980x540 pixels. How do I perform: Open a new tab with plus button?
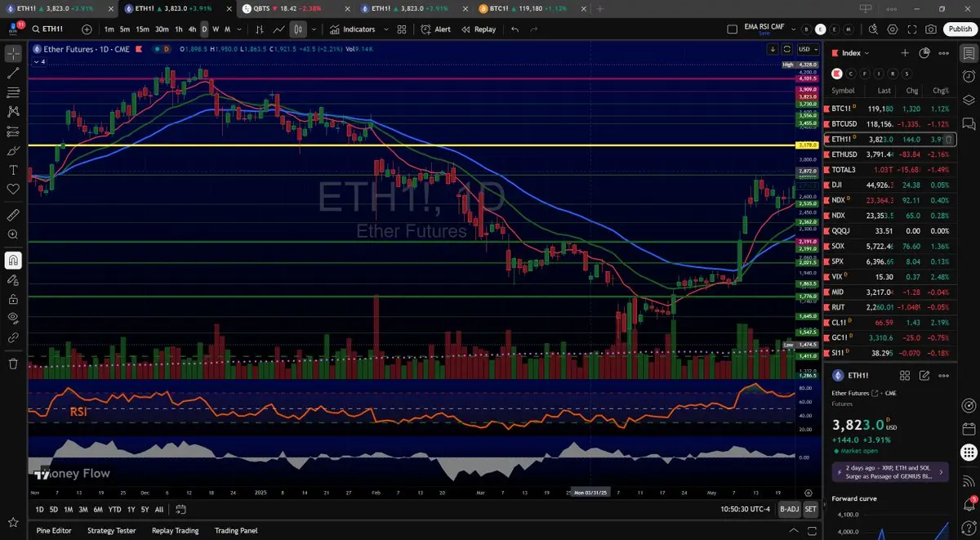point(600,8)
